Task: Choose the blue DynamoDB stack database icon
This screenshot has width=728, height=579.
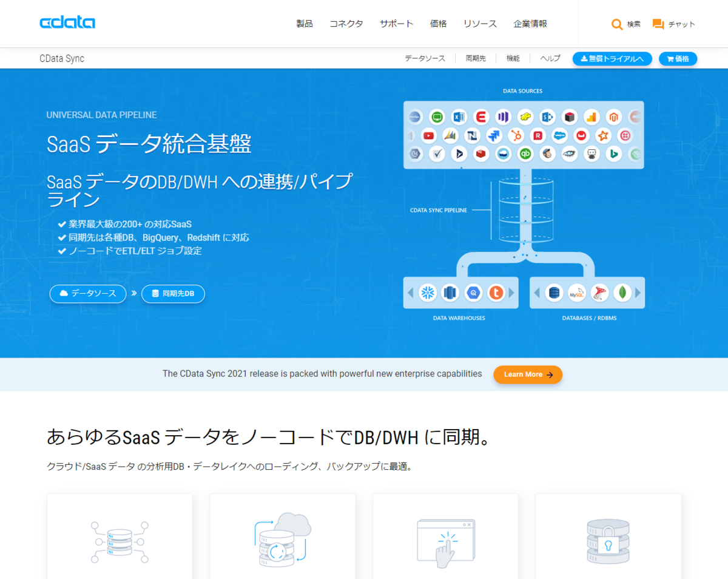Action: click(x=554, y=293)
